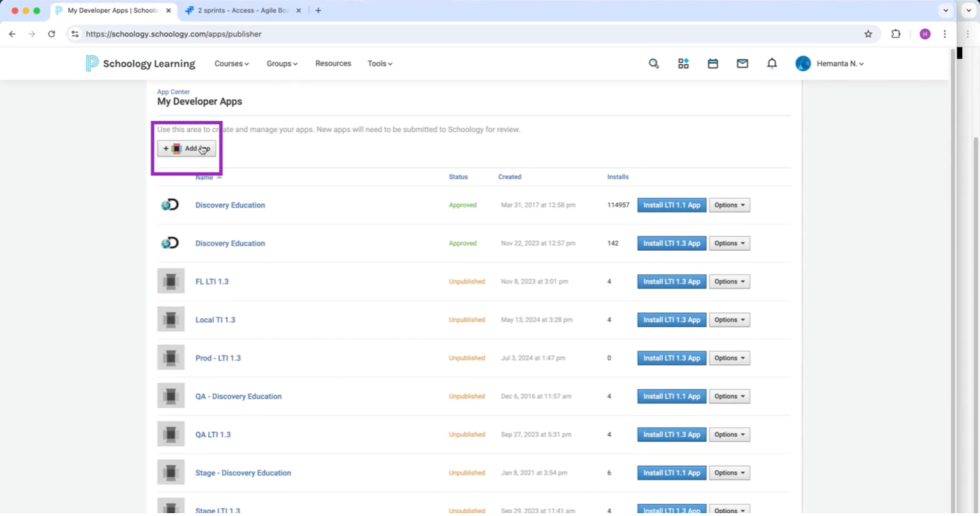Open Options for Local TI 1.3
This screenshot has width=980, height=516.
pyautogui.click(x=729, y=320)
